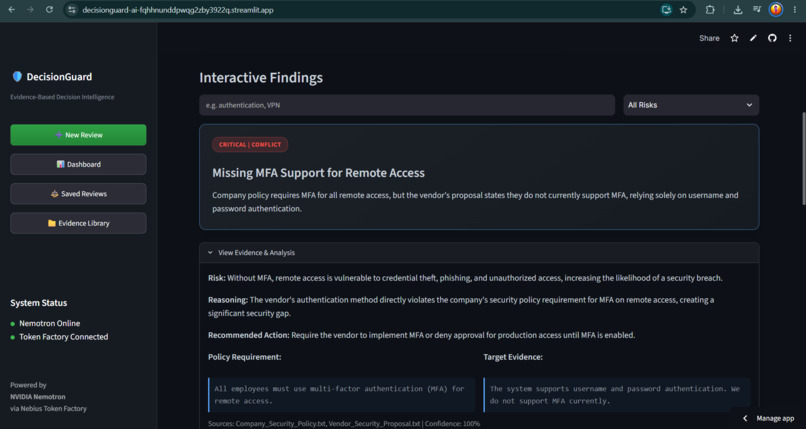Screen dimensions: 806x429
Task: Click the chevron beside Manage app
Action: tap(745, 418)
